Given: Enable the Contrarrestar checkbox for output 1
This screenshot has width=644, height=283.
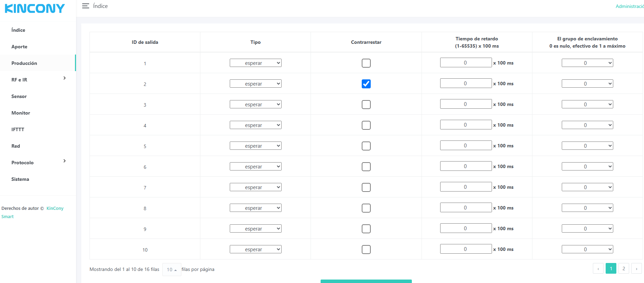Looking at the screenshot, I should tap(366, 63).
